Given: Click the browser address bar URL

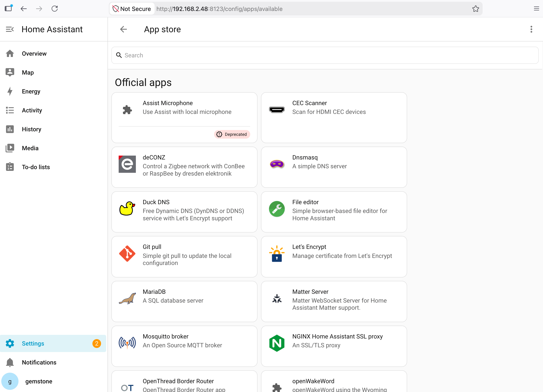Looking at the screenshot, I should tap(219, 9).
